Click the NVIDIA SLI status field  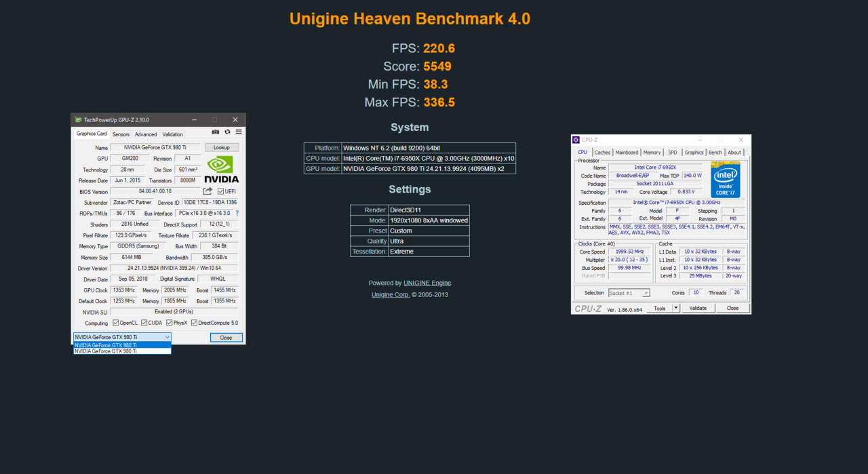174,312
